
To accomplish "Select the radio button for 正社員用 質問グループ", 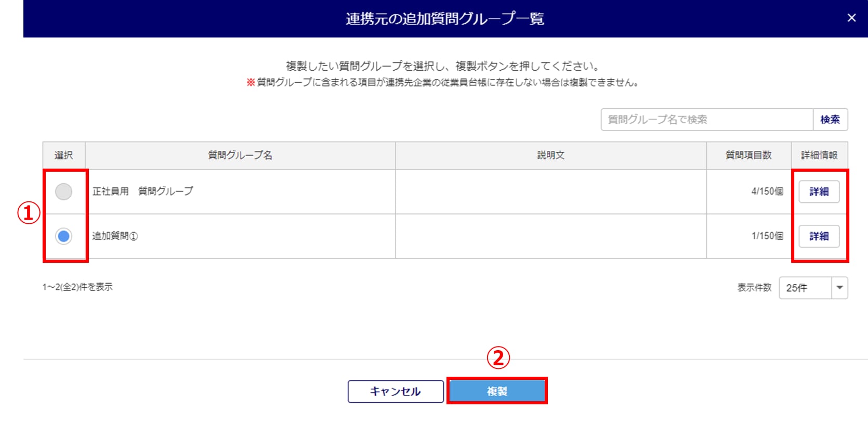I will pyautogui.click(x=63, y=191).
